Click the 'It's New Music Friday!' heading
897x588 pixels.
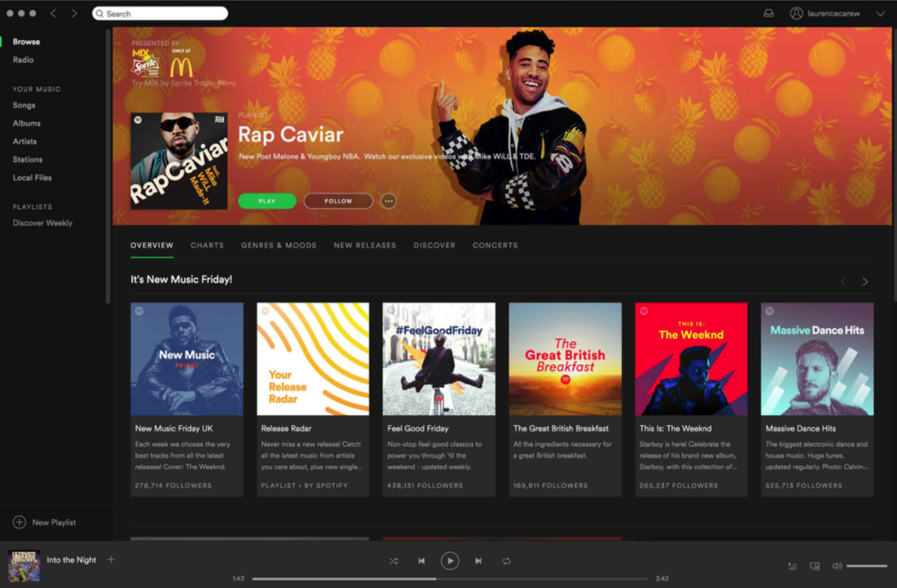click(x=181, y=280)
